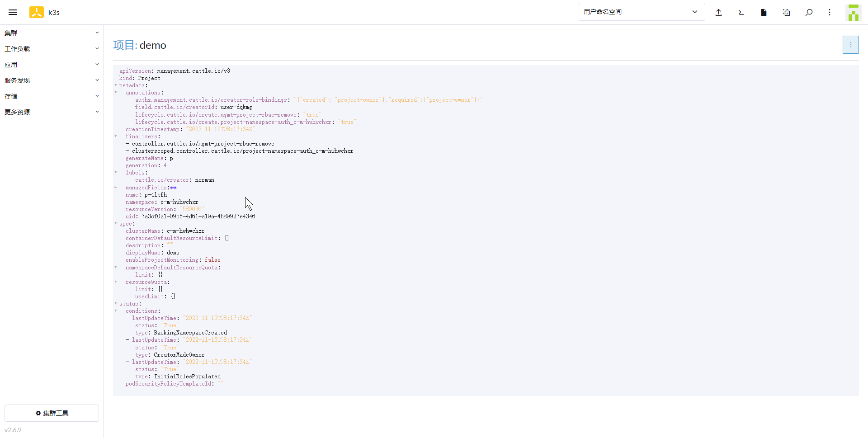Image resolution: width=868 pixels, height=438 pixels.
Task: Copy KubeConfig to clipboard icon
Action: pos(786,12)
